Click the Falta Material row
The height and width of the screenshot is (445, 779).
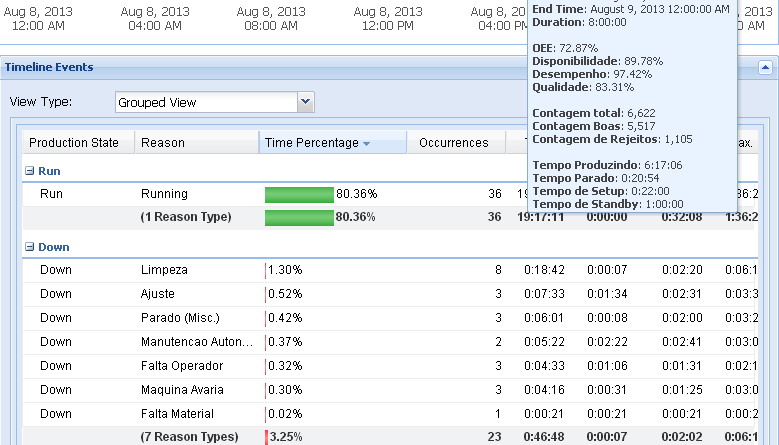point(176,414)
